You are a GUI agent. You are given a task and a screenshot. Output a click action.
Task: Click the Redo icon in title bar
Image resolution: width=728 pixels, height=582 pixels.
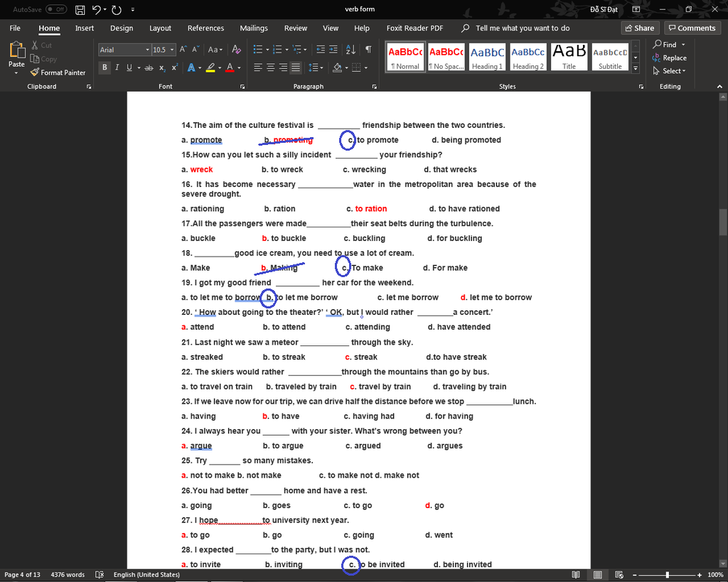pos(117,10)
